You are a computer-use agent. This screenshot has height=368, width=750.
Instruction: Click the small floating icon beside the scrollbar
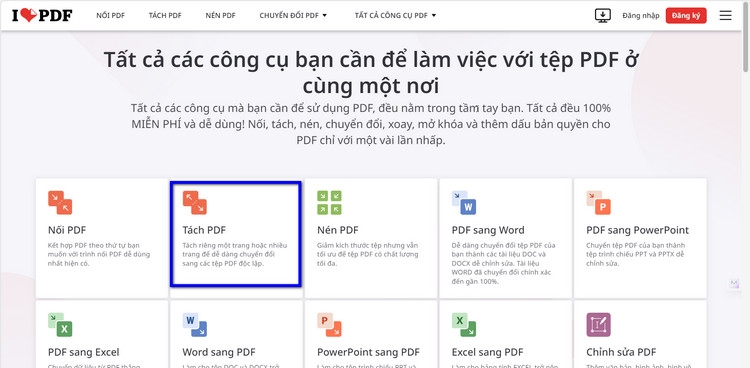(734, 284)
